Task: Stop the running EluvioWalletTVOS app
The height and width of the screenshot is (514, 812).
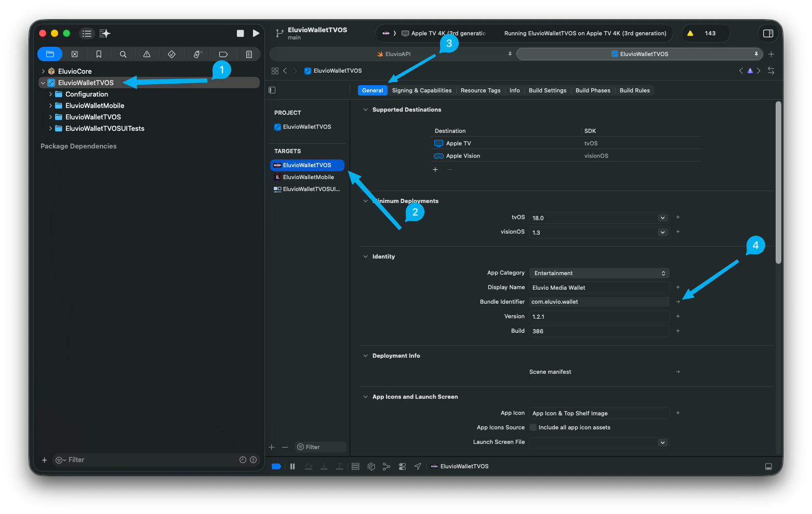Action: 240,33
